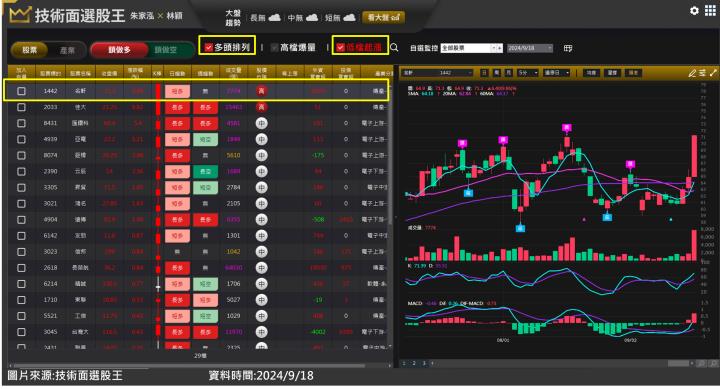This screenshot has width=720, height=389.
Task: Switch to the 股票 tab
Action: coord(29,50)
